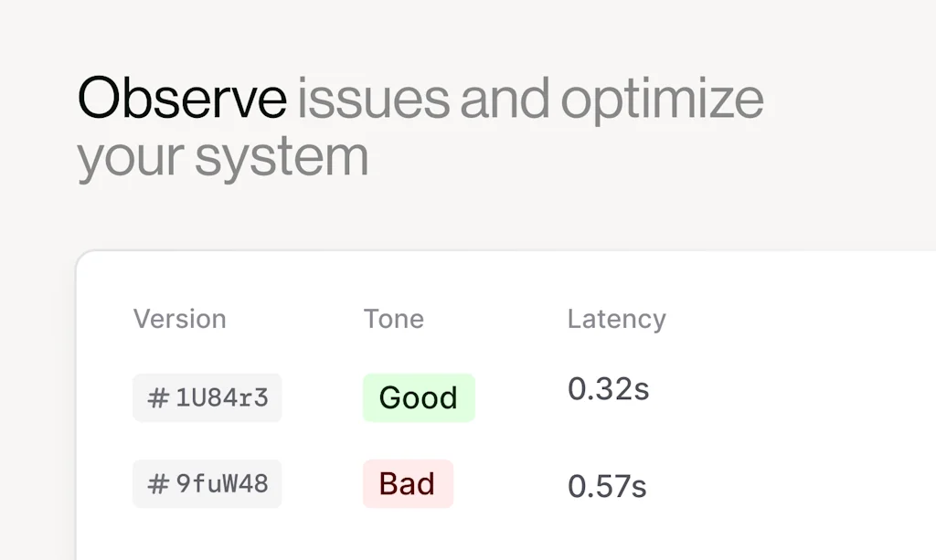Click the 0.32s latency value
The width and height of the screenshot is (936, 560).
coord(608,389)
